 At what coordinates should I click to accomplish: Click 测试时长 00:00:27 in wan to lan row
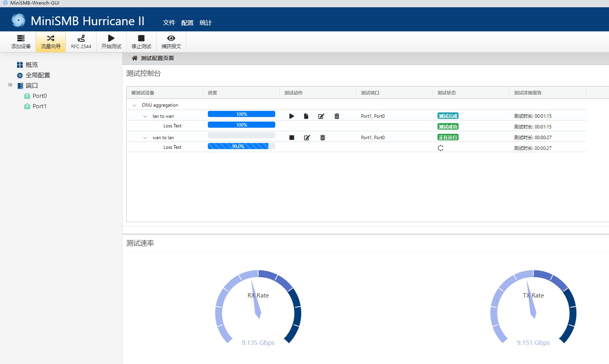tap(533, 138)
